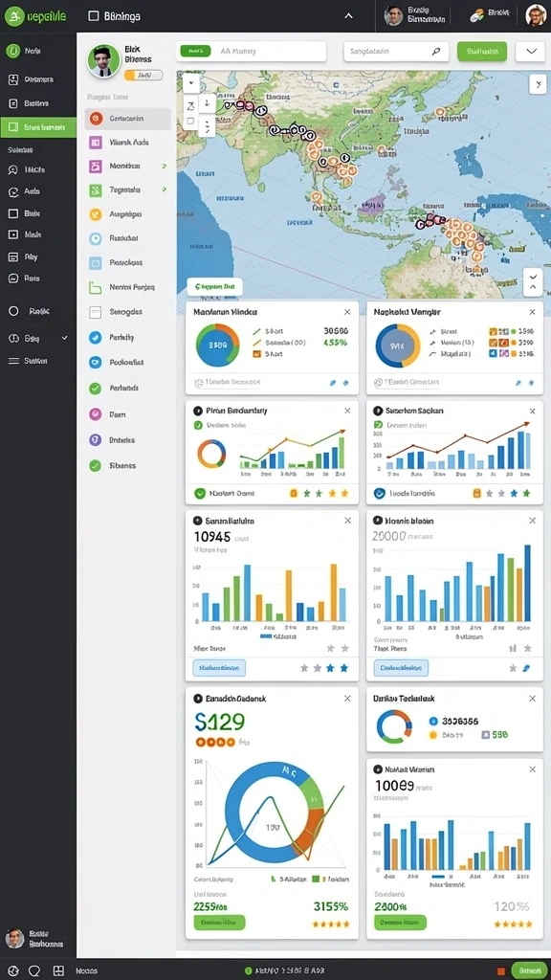Toggle the square checkbox in top title bar
This screenshot has height=980, width=551.
tap(94, 16)
